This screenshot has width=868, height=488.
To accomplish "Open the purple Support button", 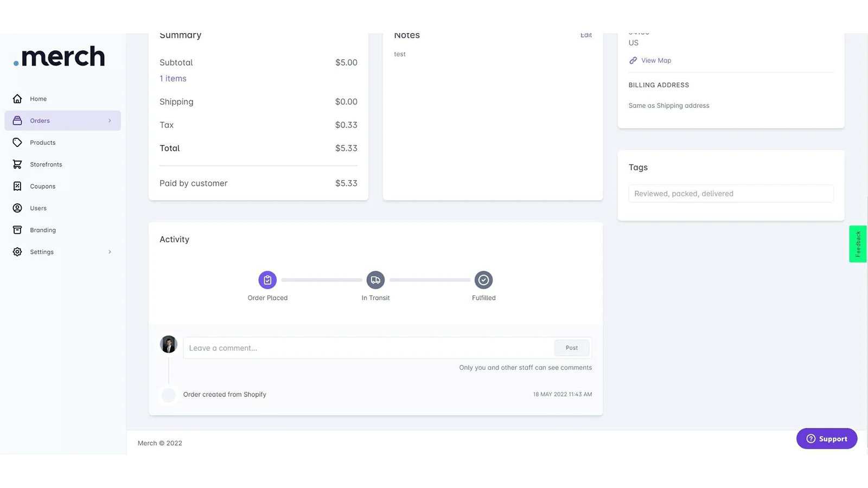I will [827, 439].
